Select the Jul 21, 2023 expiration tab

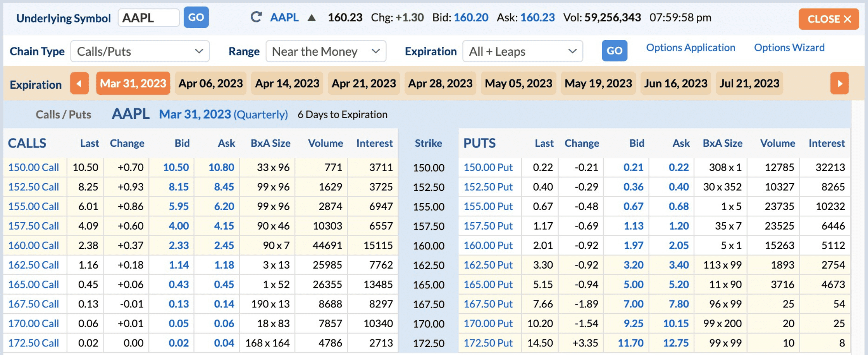point(749,83)
